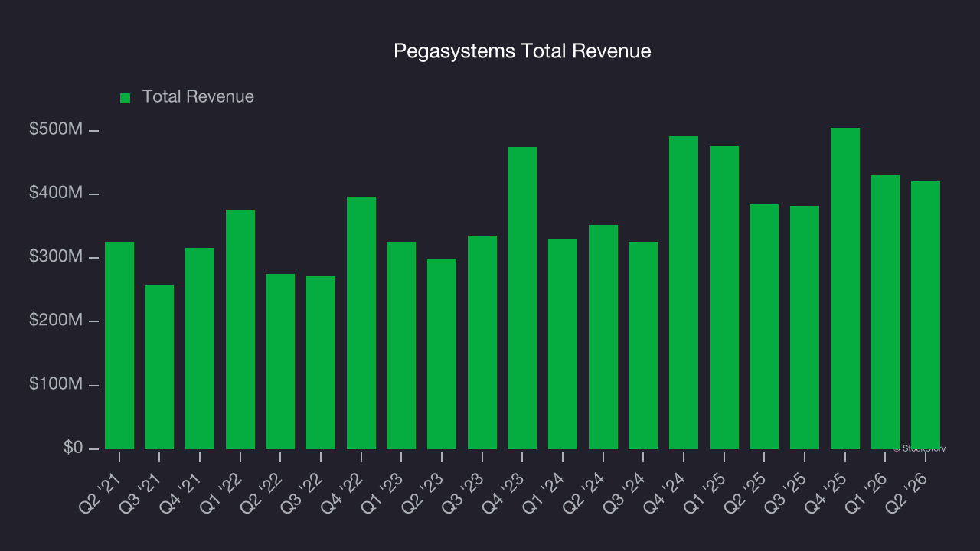
Task: Select the Q4 '25 revenue bar
Action: pos(845,289)
